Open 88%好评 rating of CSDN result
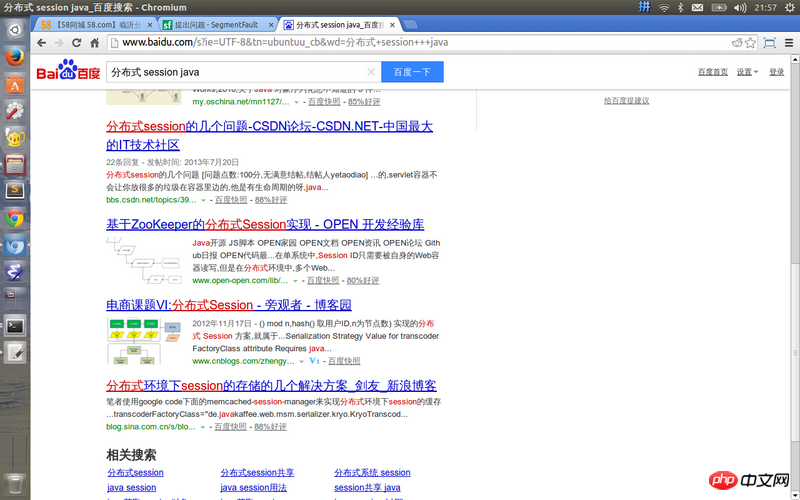 tap(271, 200)
